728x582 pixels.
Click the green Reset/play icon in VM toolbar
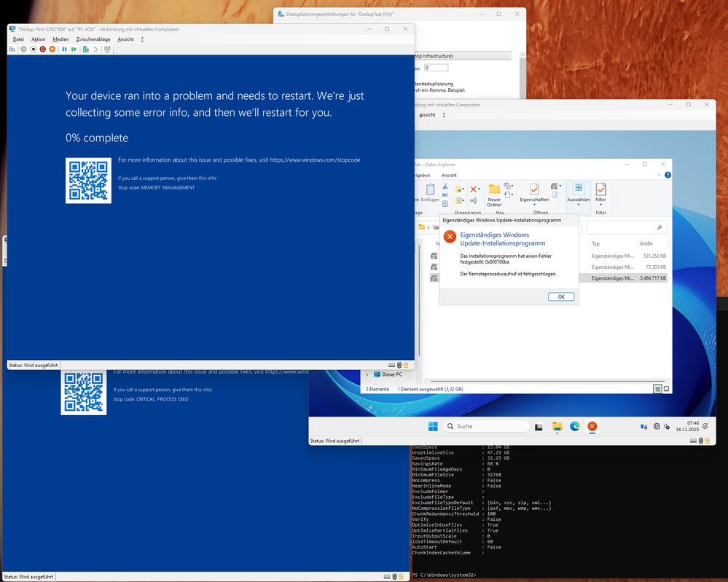point(74,50)
